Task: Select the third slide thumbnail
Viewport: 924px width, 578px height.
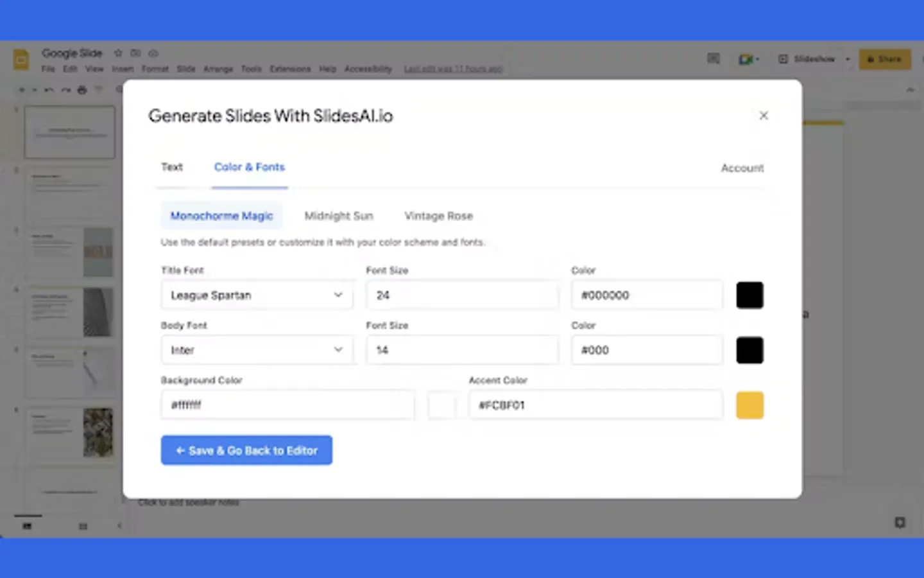Action: click(70, 252)
